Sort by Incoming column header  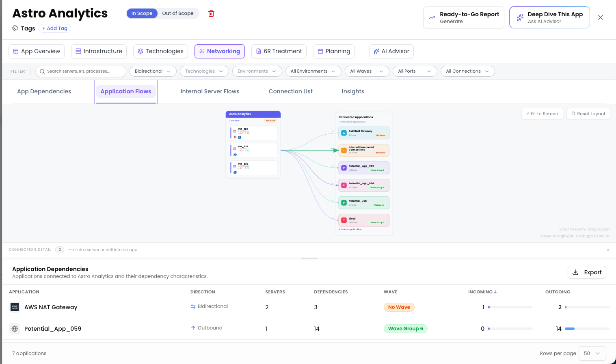[x=482, y=292]
